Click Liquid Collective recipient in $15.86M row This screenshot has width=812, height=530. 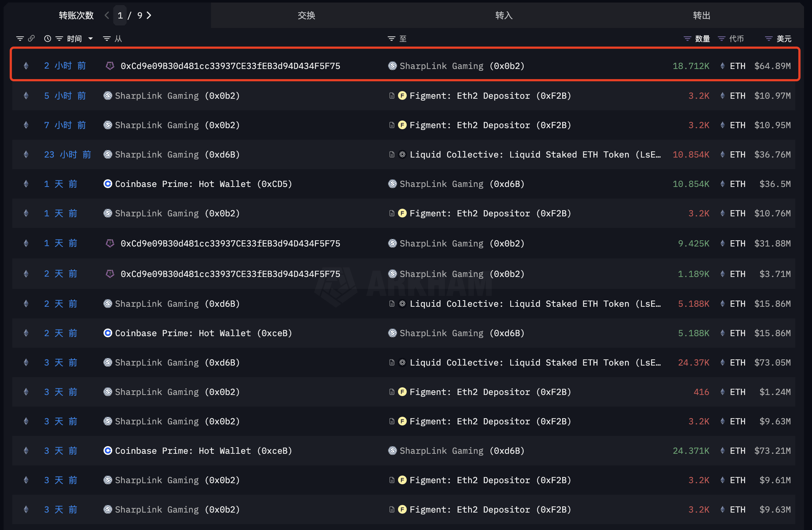(x=535, y=303)
